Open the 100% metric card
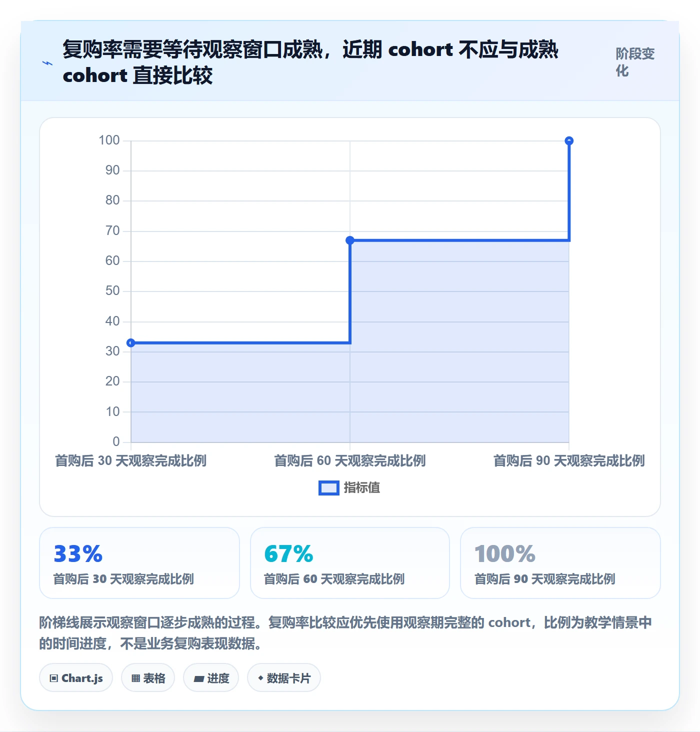This screenshot has height=732, width=700. click(560, 563)
